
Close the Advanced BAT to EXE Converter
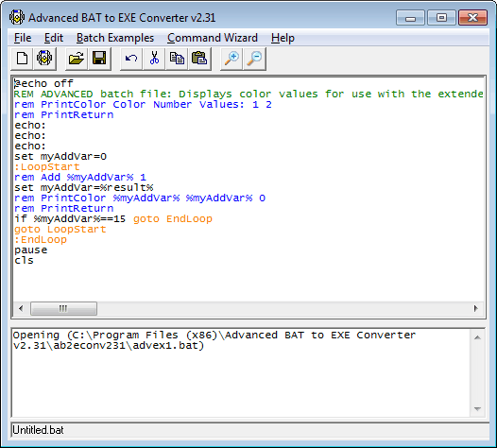click(472, 18)
